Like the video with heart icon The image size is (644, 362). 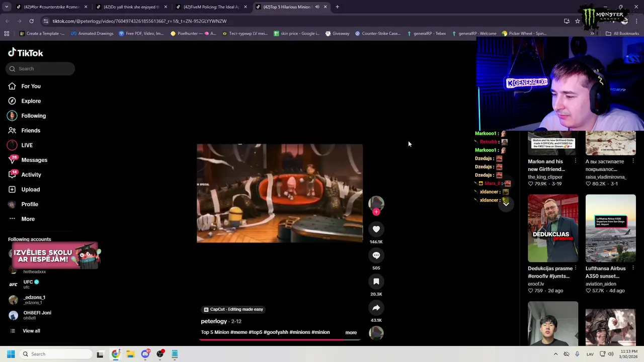point(376,229)
